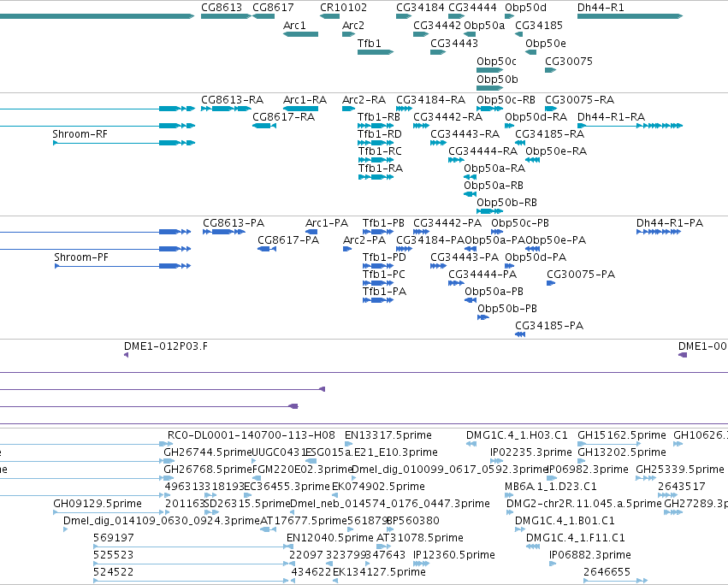The image size is (728, 585).
Task: Click the Shroom-RF transcript label
Action: (x=80, y=134)
